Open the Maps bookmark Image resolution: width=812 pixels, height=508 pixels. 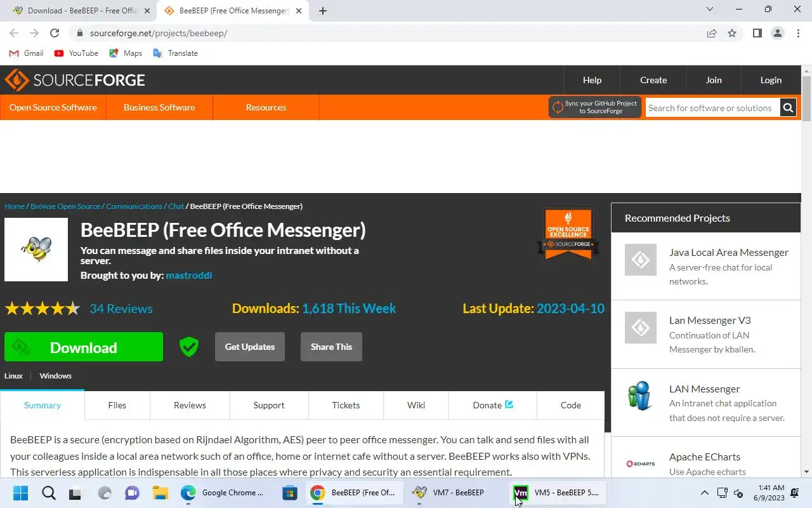click(x=126, y=53)
